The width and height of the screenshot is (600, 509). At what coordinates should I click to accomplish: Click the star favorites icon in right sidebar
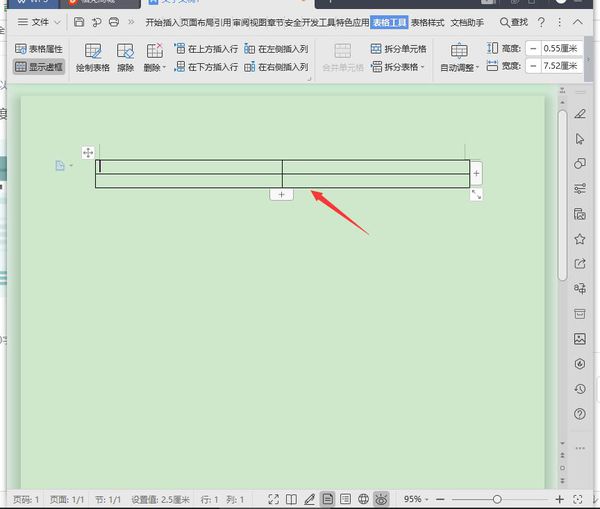(580, 239)
